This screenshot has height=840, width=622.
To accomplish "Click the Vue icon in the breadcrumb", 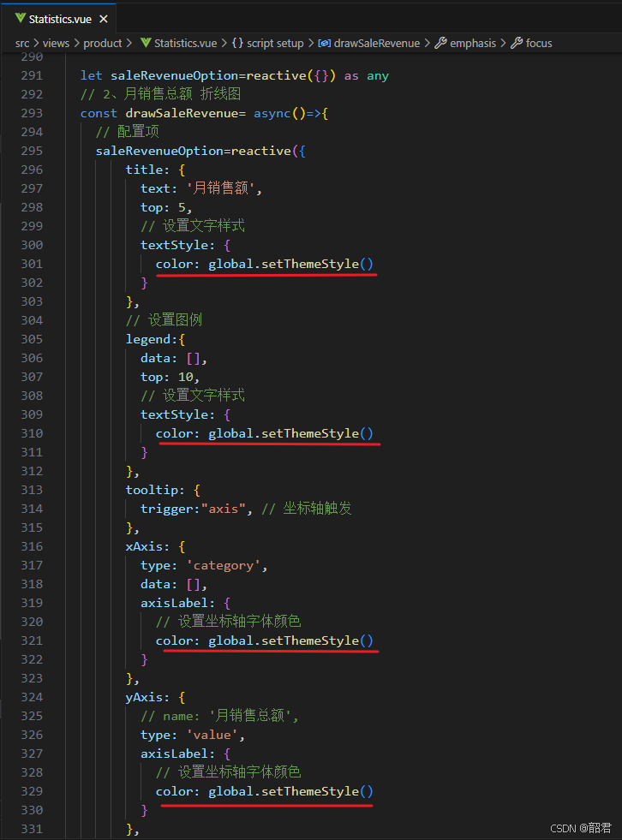I will click(x=146, y=43).
